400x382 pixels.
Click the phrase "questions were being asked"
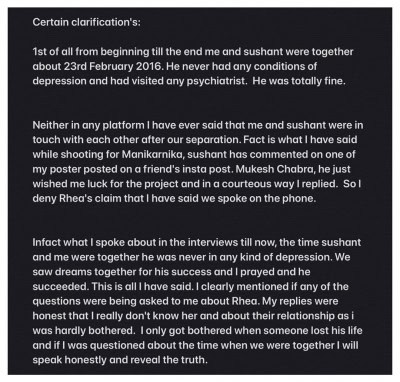(101, 301)
